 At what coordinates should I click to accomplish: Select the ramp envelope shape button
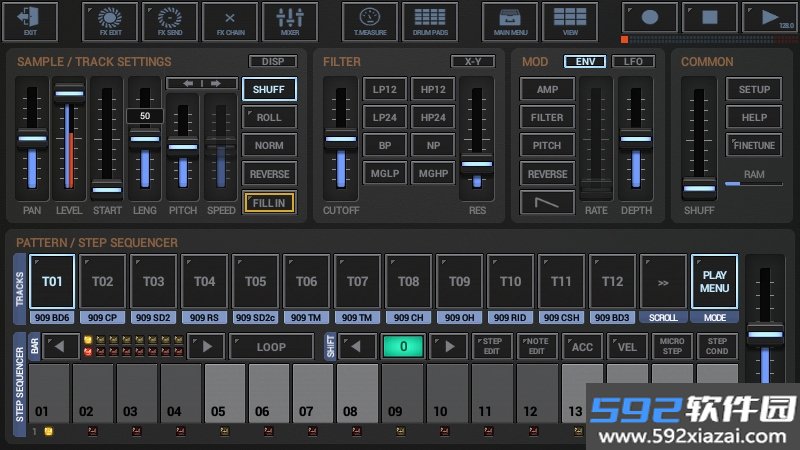click(547, 203)
